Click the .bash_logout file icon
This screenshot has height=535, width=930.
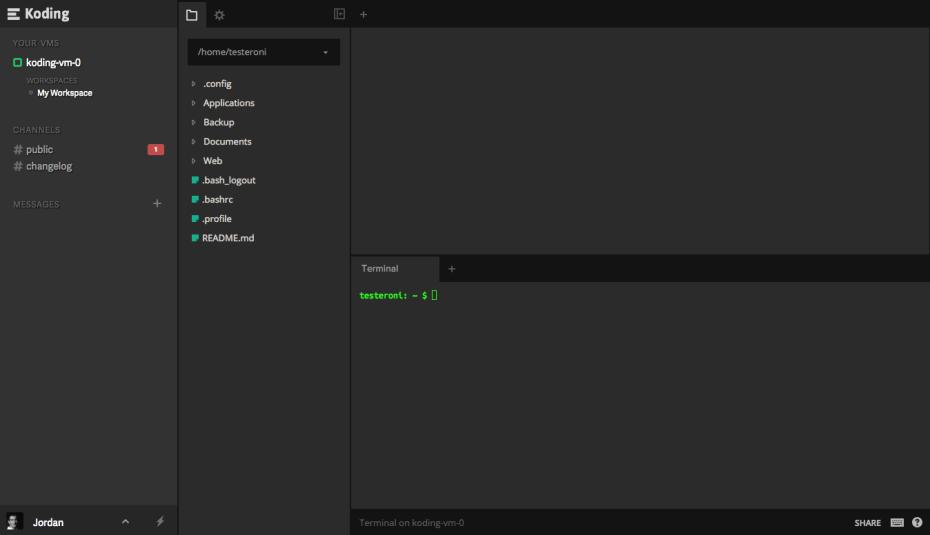(195, 180)
